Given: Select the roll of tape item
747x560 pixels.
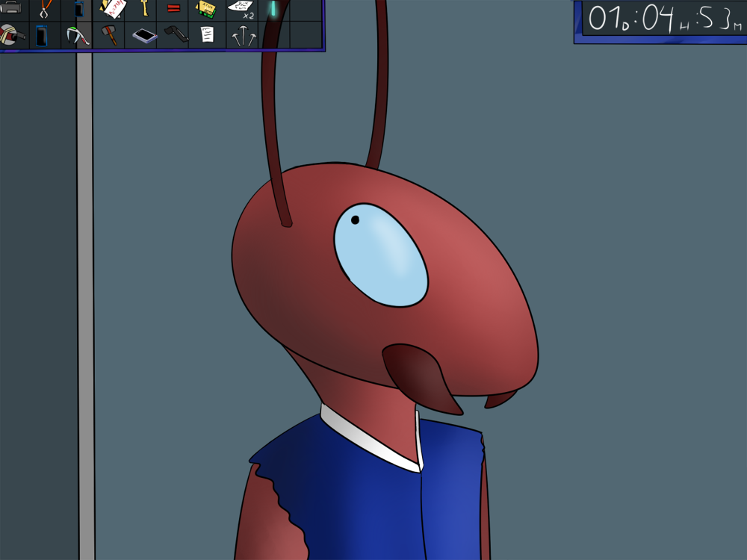Looking at the screenshot, I should coord(10,35).
